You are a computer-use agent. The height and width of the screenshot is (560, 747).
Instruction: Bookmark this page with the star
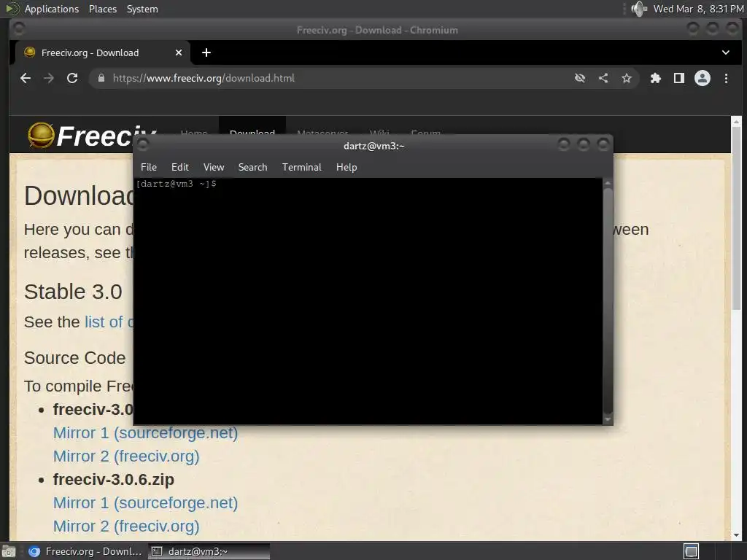point(627,78)
